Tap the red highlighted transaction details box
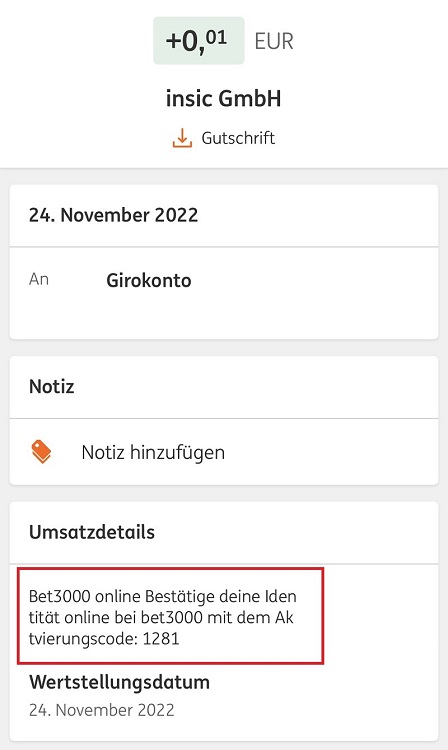 [171, 616]
